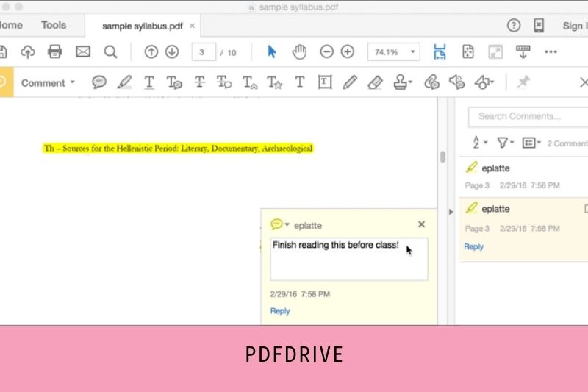Select the strikethrough text tool
The width and height of the screenshot is (588, 392).
click(x=199, y=82)
